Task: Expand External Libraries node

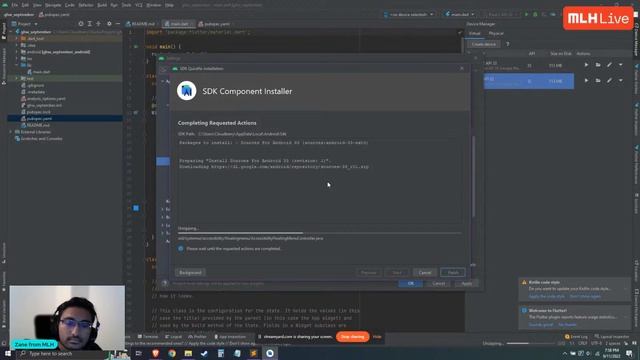Action: [x=11, y=132]
